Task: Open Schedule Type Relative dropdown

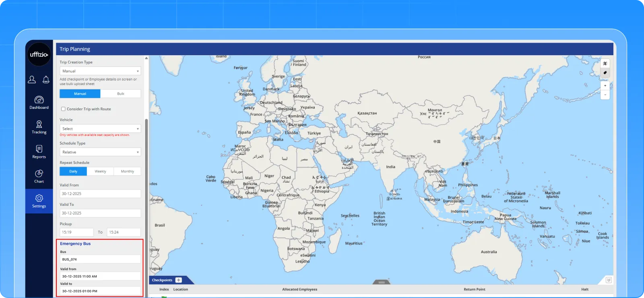Action: pos(100,152)
